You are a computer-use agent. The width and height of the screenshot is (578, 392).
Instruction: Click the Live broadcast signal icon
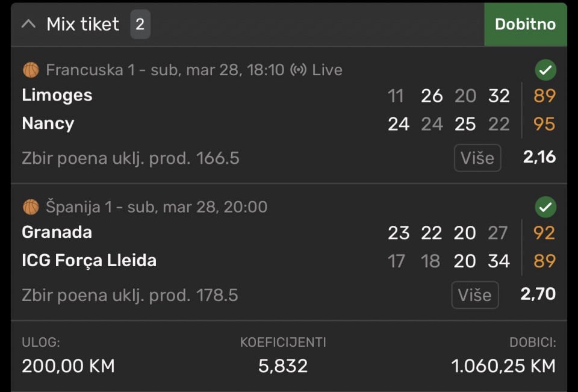click(x=298, y=70)
